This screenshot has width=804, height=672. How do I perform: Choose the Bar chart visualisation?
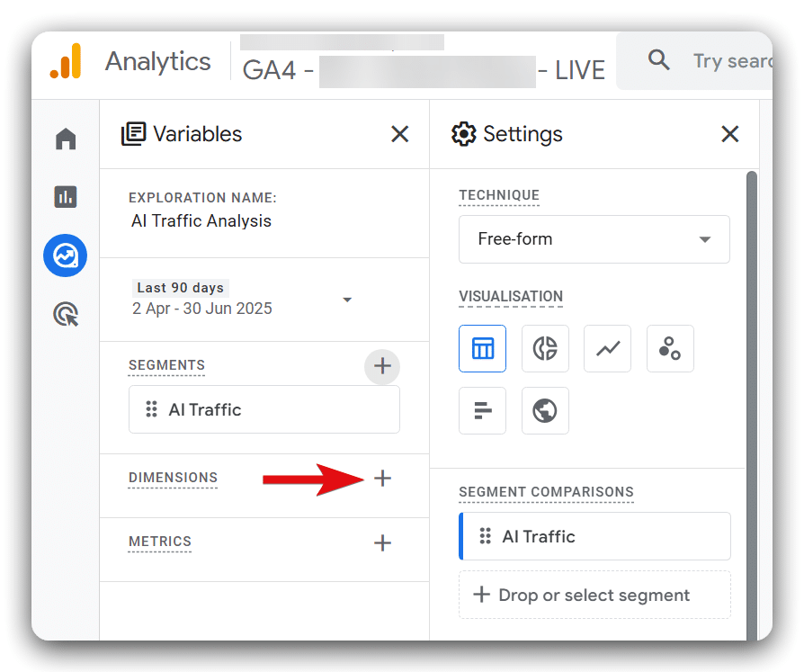[482, 411]
